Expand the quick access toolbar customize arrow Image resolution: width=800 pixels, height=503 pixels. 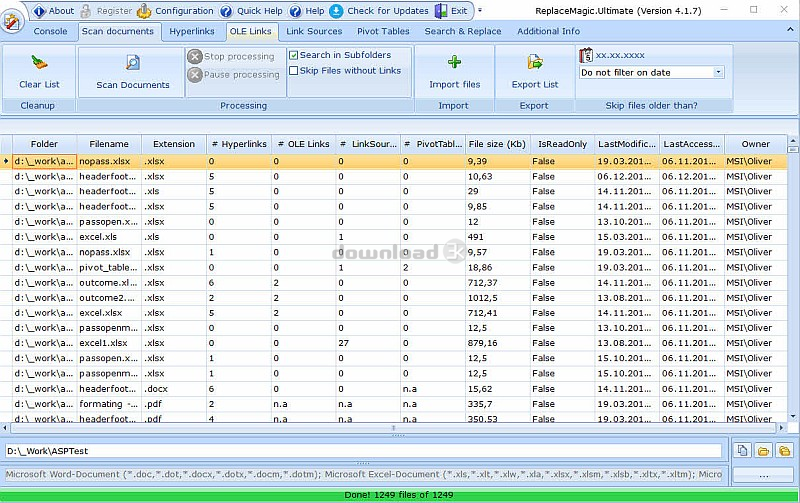click(479, 11)
